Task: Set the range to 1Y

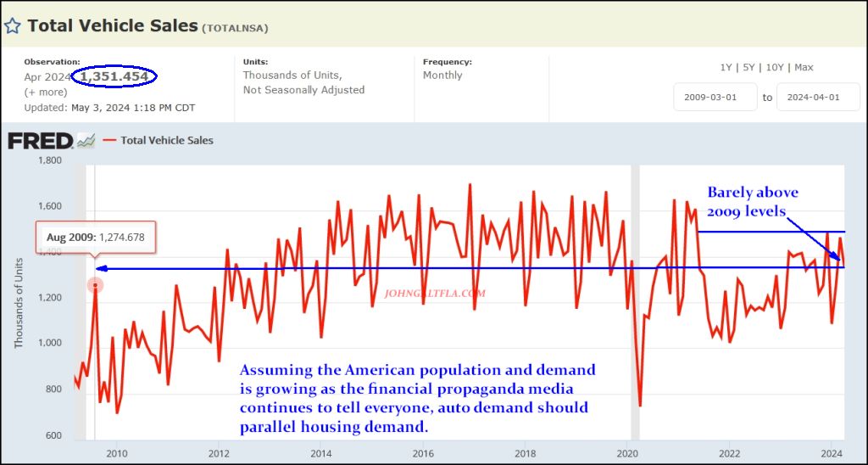Action: (x=726, y=68)
